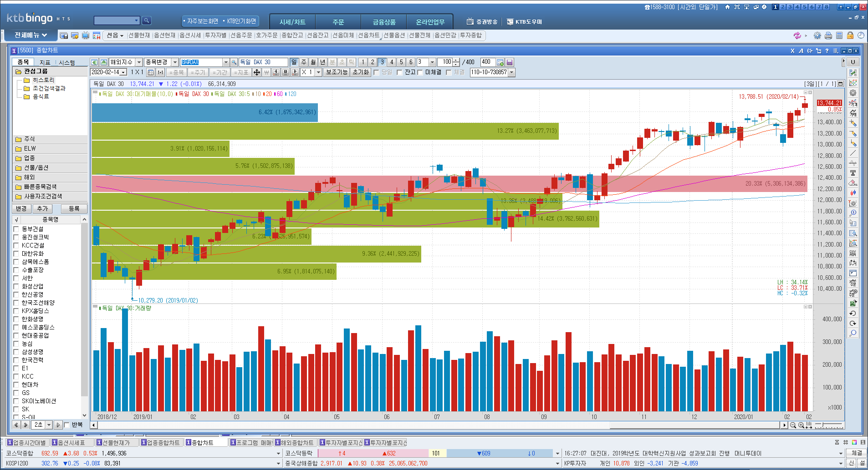868x470 pixels.
Task: Click the four-way move arrows icon
Action: pos(257,72)
